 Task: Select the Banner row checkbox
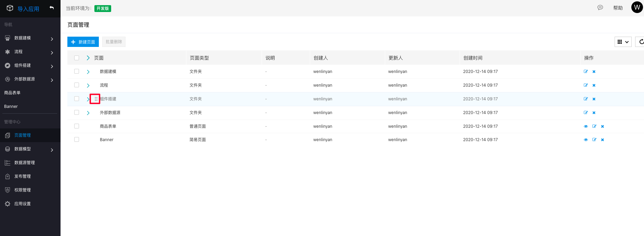(77, 139)
